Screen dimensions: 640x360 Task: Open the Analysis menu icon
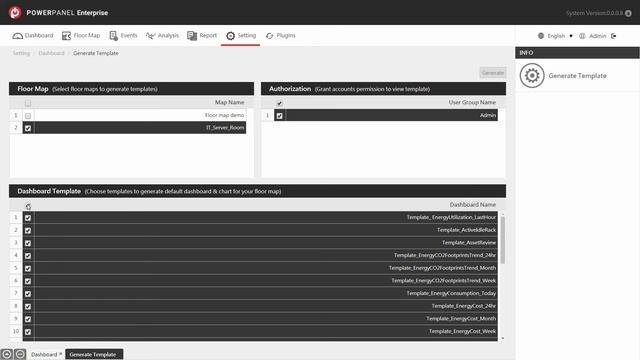pyautogui.click(x=151, y=36)
